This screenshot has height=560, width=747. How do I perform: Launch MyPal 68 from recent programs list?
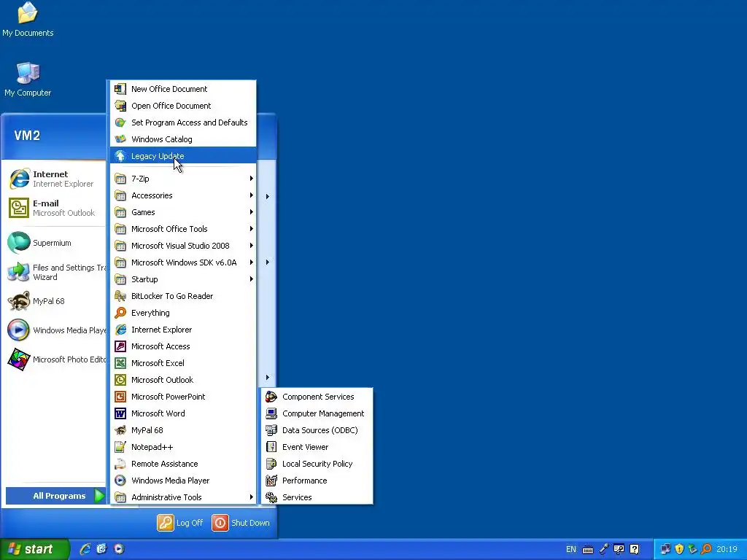point(55,301)
